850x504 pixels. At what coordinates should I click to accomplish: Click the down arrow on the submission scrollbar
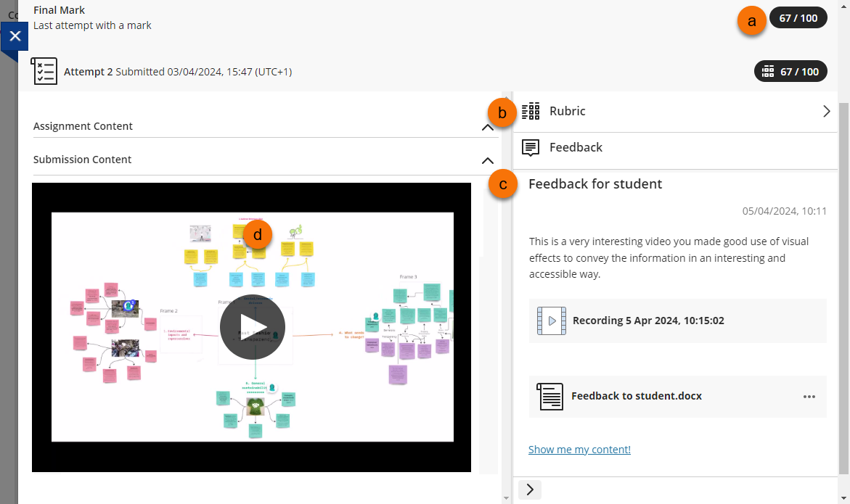[506, 498]
